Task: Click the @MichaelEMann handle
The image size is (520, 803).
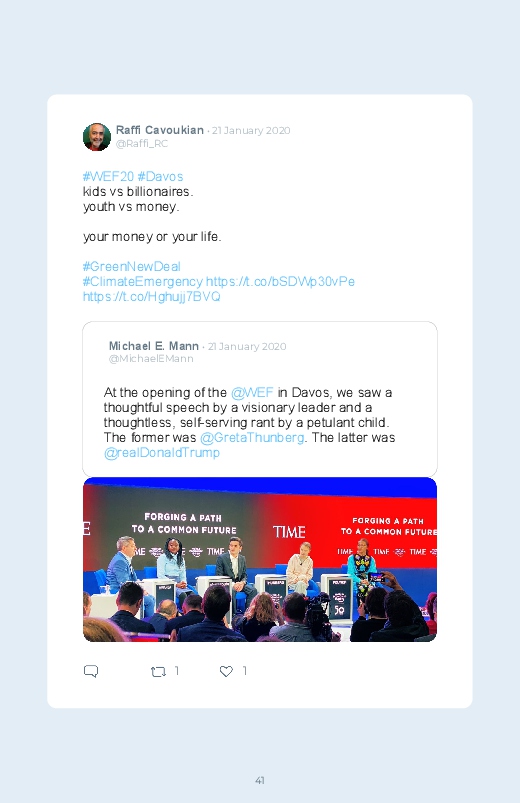Action: [151, 359]
